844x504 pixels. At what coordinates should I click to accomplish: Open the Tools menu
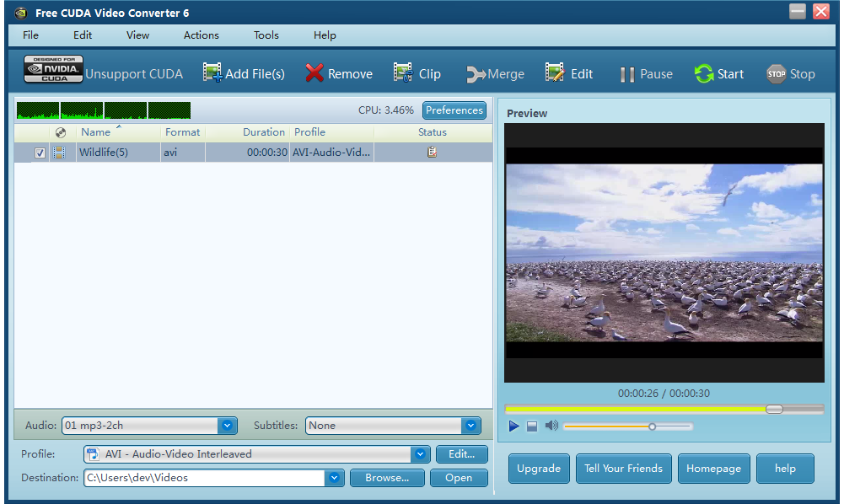(266, 35)
